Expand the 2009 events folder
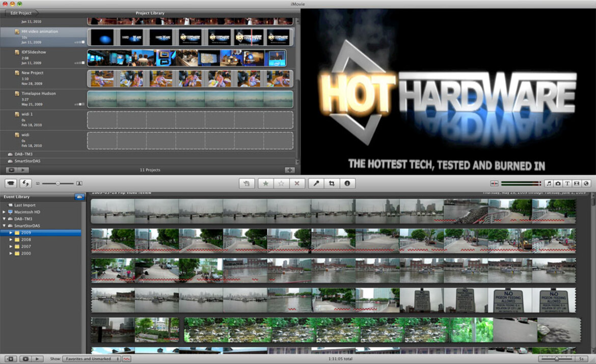 (x=11, y=233)
